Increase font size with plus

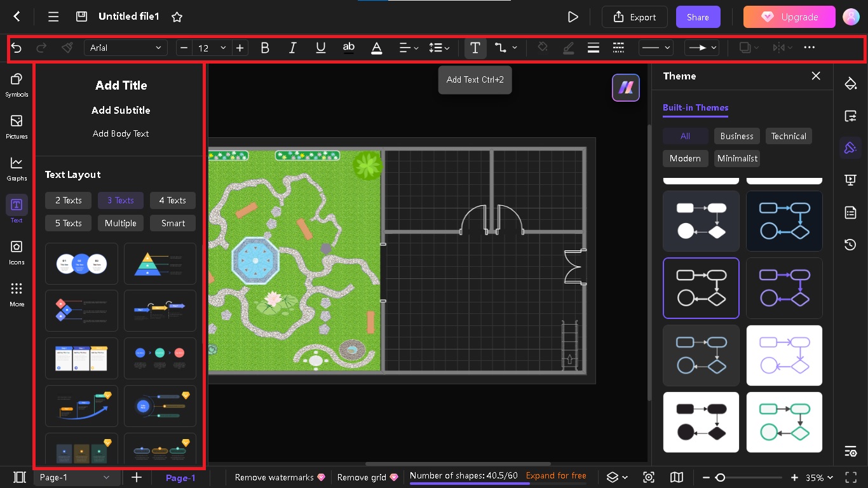coord(240,48)
